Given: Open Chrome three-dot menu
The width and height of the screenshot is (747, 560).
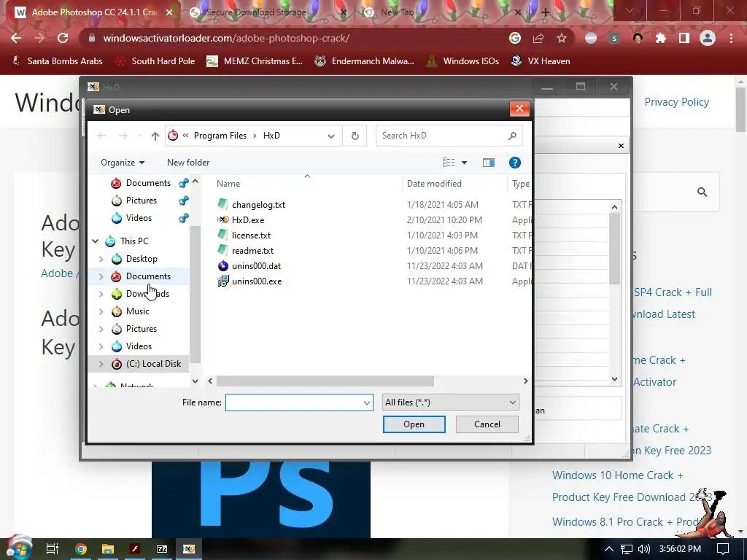Looking at the screenshot, I should click(731, 38).
